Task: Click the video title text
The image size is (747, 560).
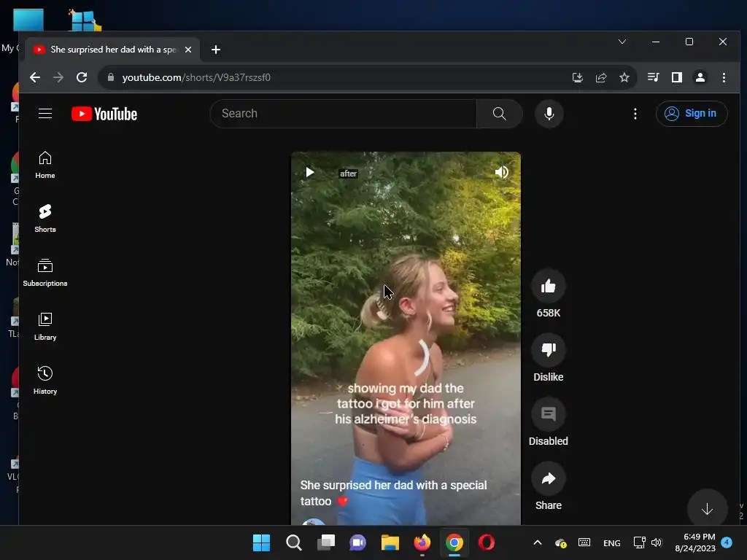Action: tap(393, 493)
